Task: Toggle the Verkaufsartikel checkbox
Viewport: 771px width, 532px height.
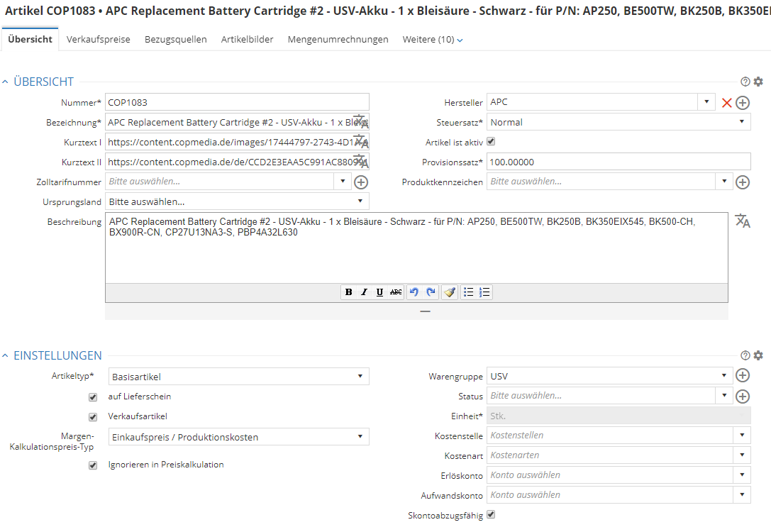Action: [93, 417]
